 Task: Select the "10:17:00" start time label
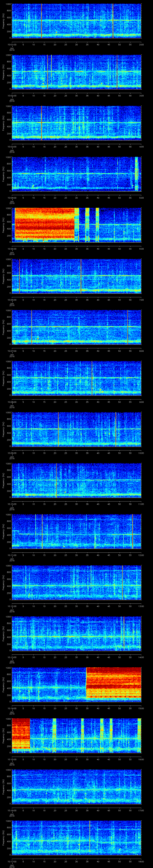pos(12,862)
